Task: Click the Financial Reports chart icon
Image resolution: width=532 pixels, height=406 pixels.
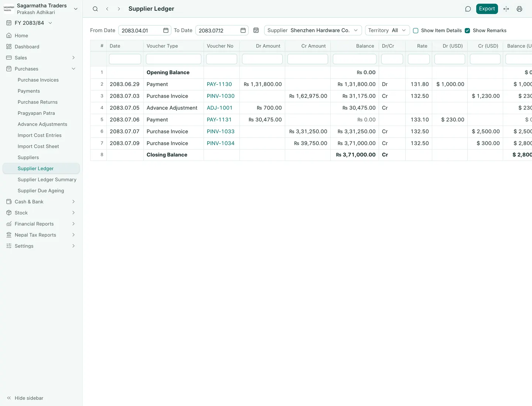Action: (9, 224)
